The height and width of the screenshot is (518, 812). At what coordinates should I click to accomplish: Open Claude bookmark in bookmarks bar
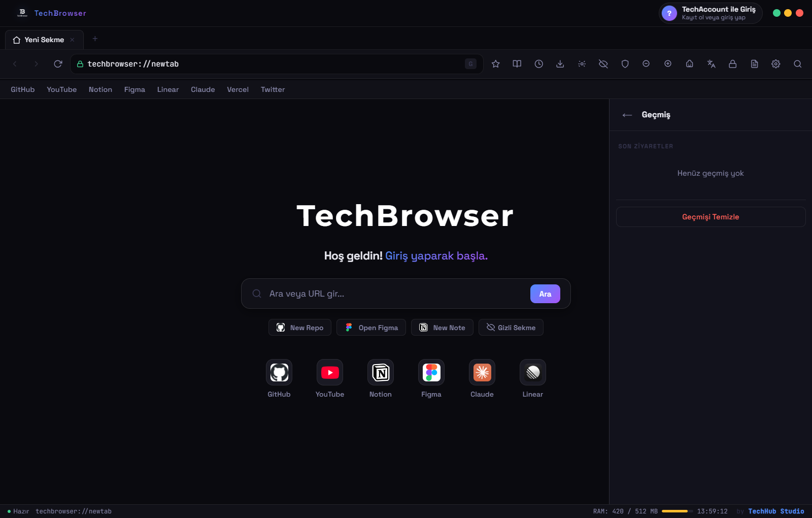pos(203,89)
